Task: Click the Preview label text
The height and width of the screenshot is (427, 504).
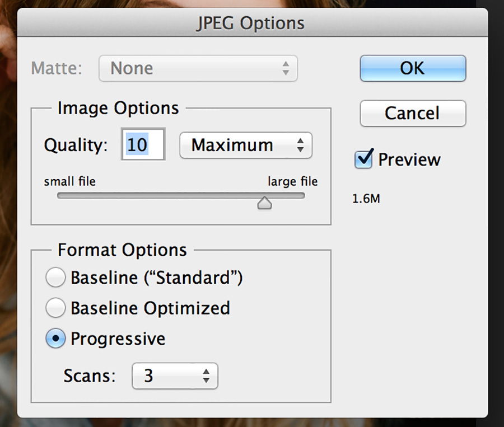Action: [x=409, y=159]
